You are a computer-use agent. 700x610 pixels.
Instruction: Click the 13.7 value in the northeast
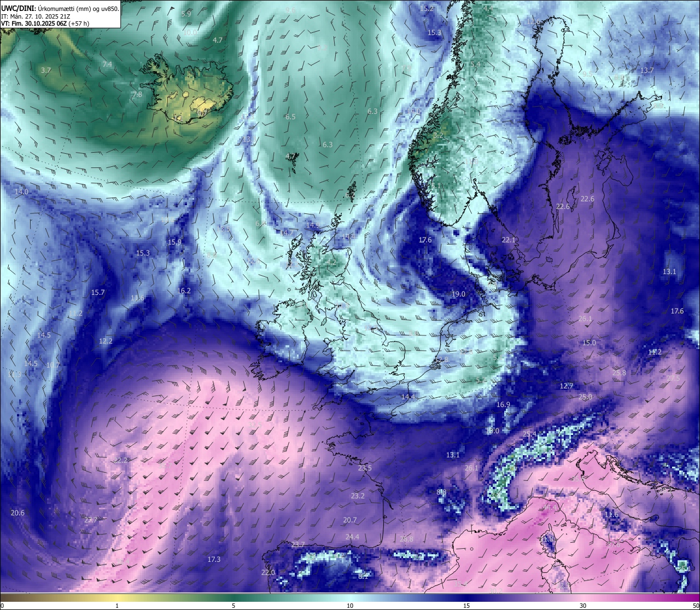647,70
